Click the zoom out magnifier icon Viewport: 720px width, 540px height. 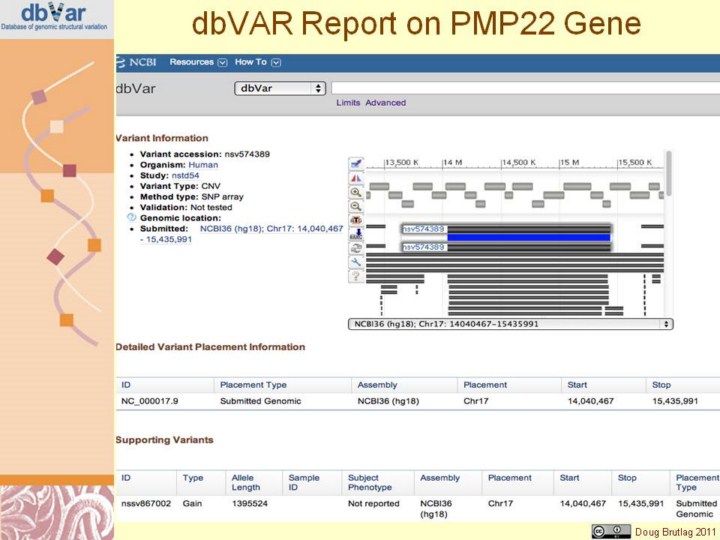tap(355, 205)
